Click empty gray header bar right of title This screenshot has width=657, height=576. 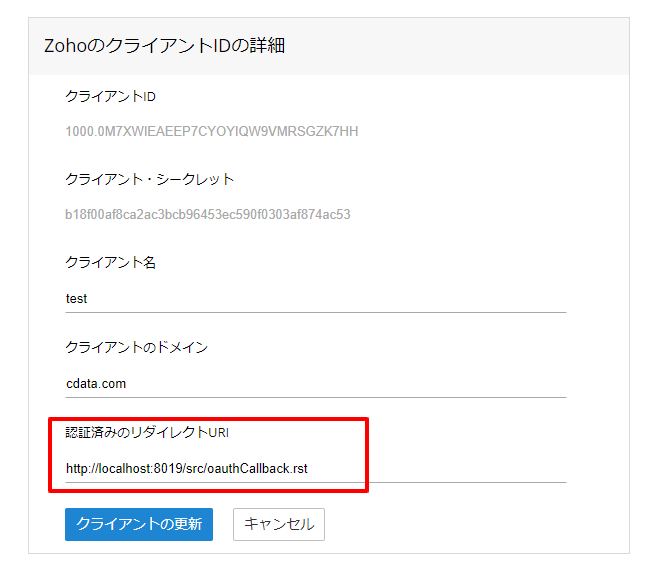(x=480, y=46)
